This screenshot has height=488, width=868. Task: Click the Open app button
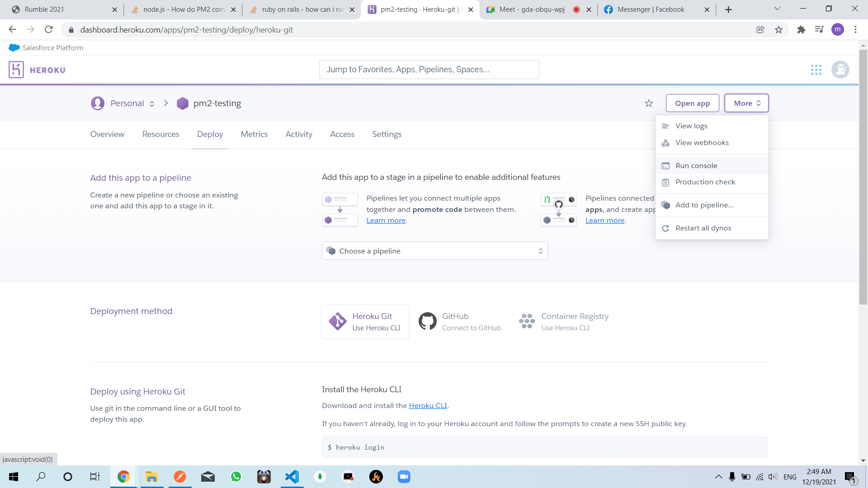click(692, 103)
